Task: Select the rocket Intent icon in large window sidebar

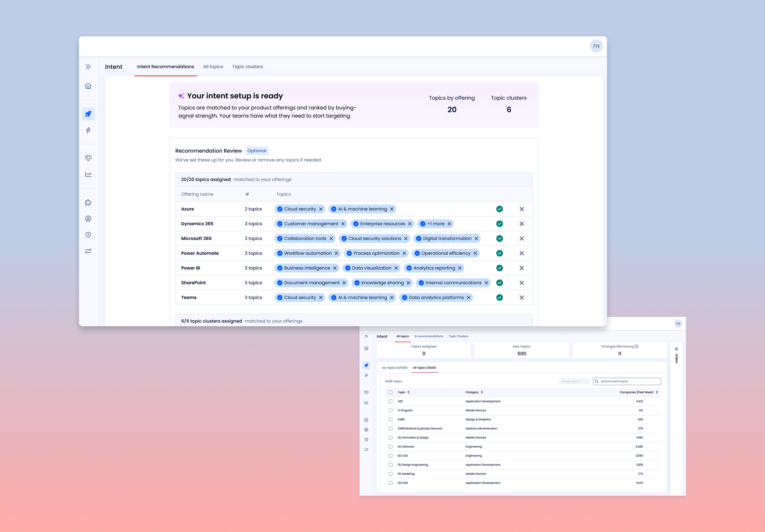Action: (88, 114)
